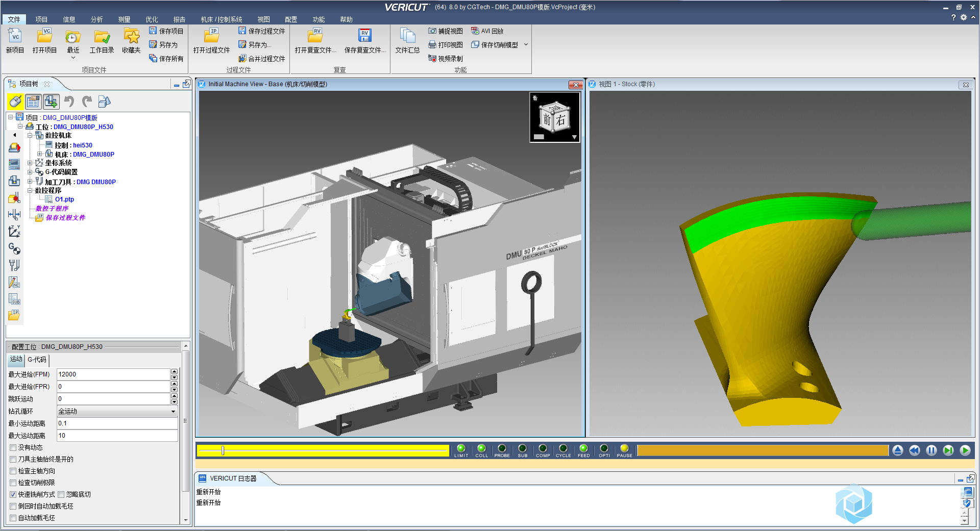Click the redo arrow in project tree toolbar
The width and height of the screenshot is (980, 531).
click(x=87, y=102)
